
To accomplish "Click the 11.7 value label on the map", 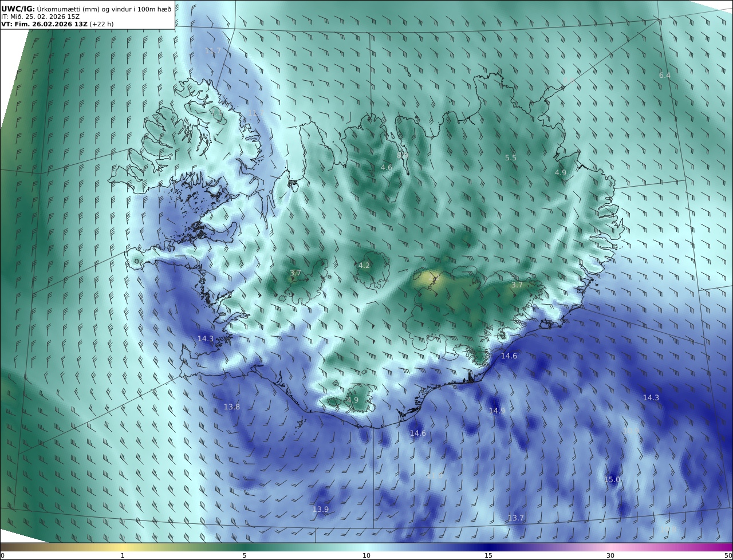I will 213,51.
